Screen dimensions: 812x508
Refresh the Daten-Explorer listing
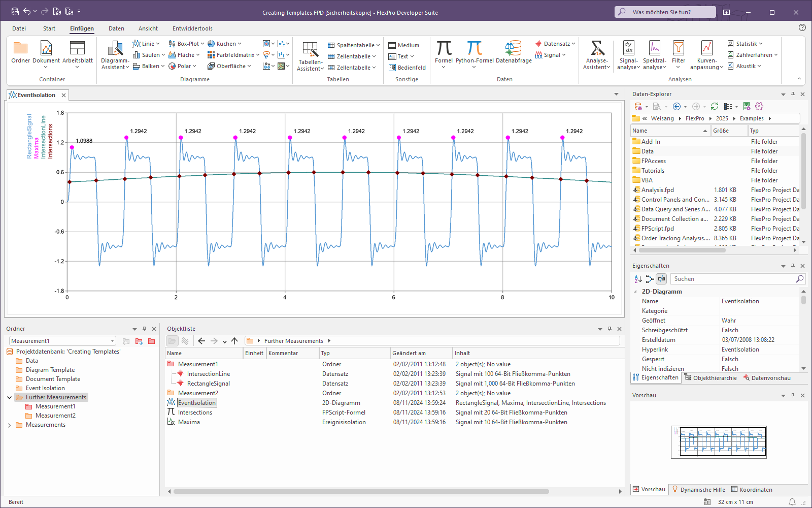coord(715,106)
